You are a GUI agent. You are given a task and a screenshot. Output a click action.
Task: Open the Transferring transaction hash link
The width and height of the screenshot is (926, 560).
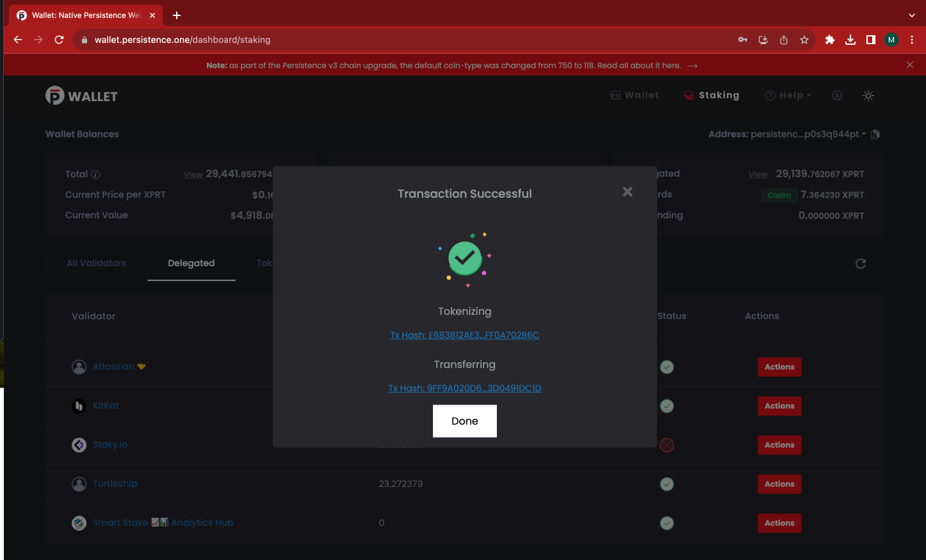click(464, 388)
